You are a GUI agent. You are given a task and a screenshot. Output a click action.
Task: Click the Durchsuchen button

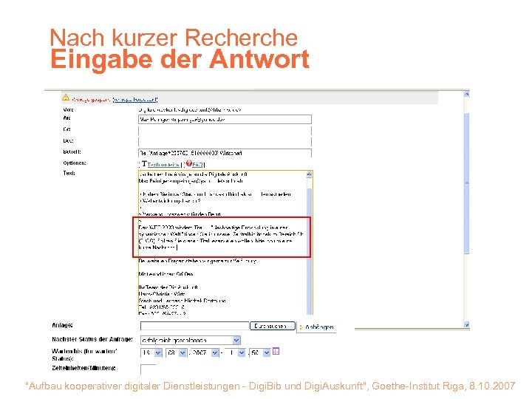[x=273, y=326]
